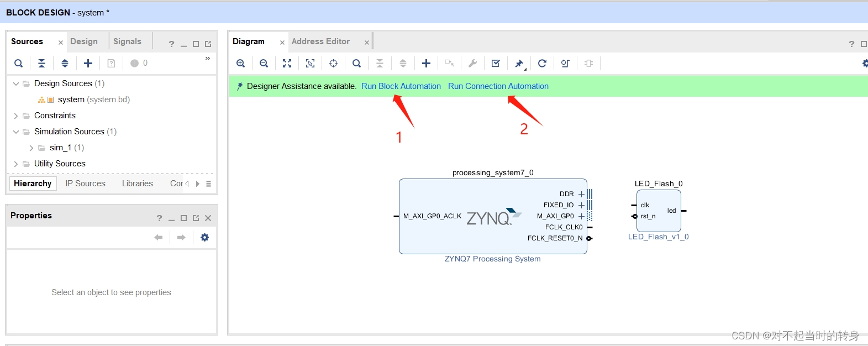The width and height of the screenshot is (868, 346).
Task: Click the optimize routing icon
Action: [x=566, y=64]
